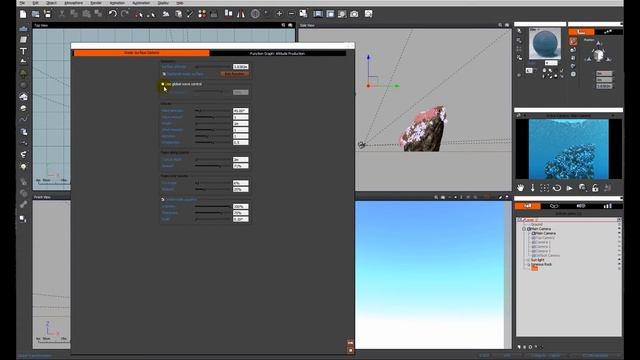Click the 45.00° wind direction field
Screen dimensions: 640x360
coord(240,111)
